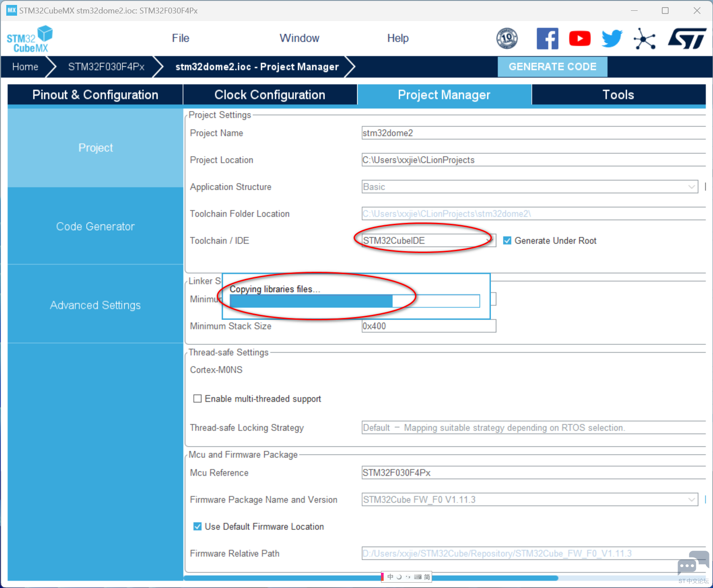Expand Firmware Package Name and Version dropdown

[x=530, y=500]
